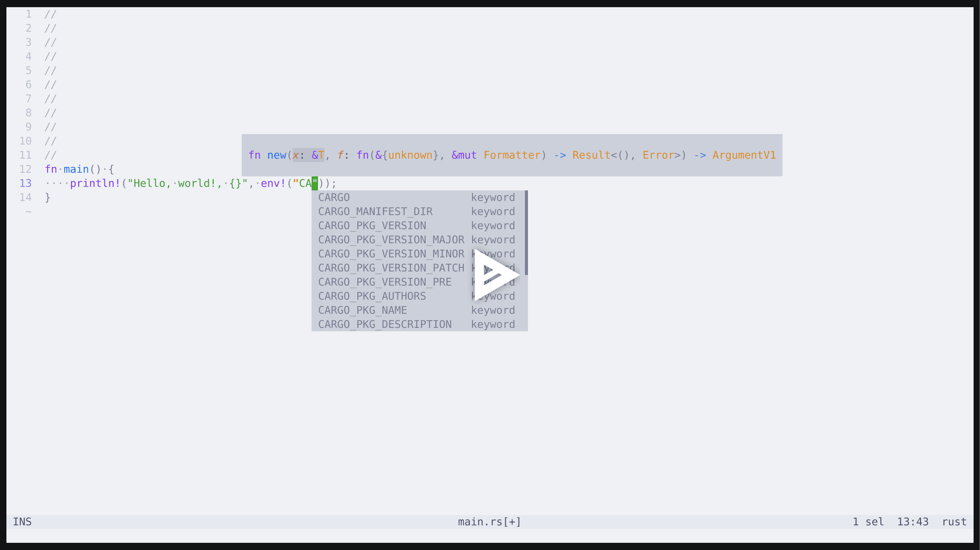Click the println! macro call

95,184
